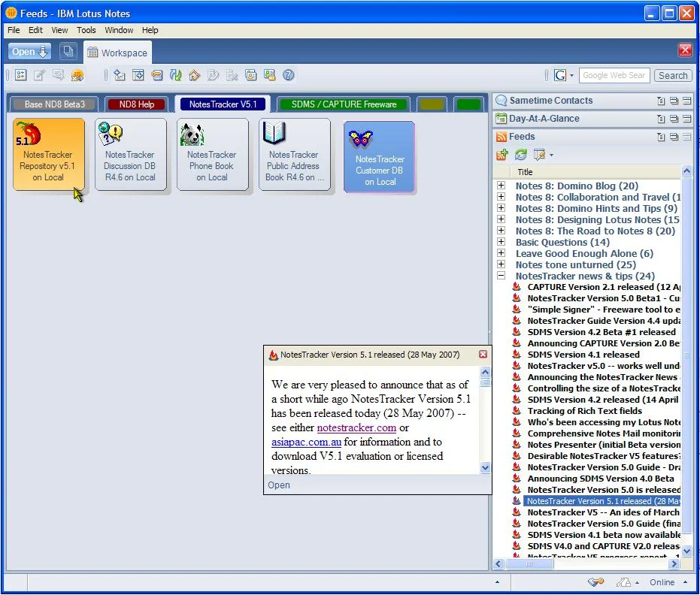Click the refresh feeds icon
700x595 pixels.
click(520, 155)
